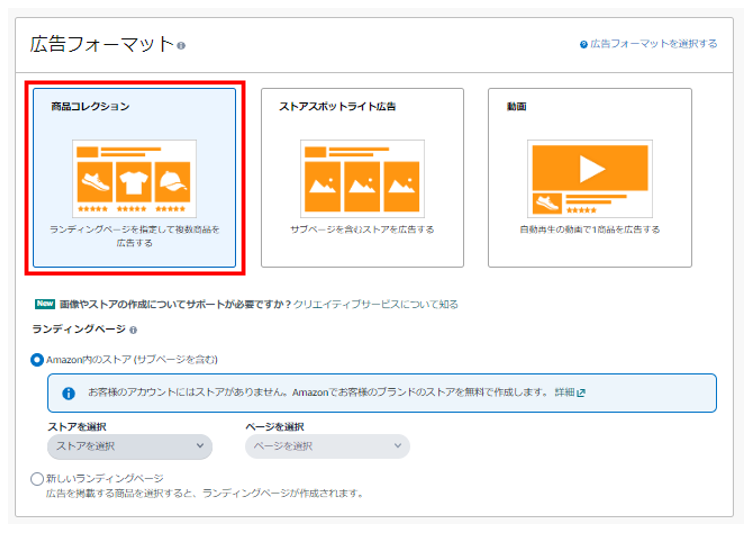Click the info icon next to ランディングページ
This screenshot has width=756, height=534.
133,330
